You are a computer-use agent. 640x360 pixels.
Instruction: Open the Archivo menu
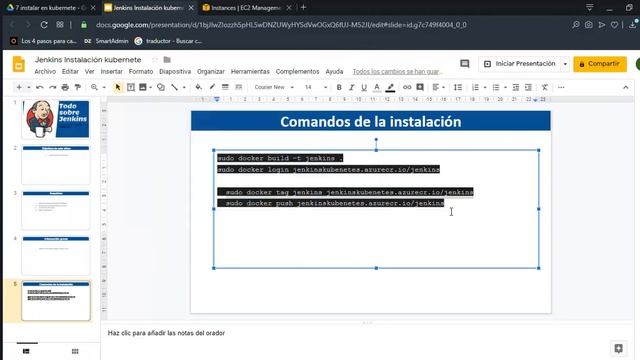tap(45, 71)
